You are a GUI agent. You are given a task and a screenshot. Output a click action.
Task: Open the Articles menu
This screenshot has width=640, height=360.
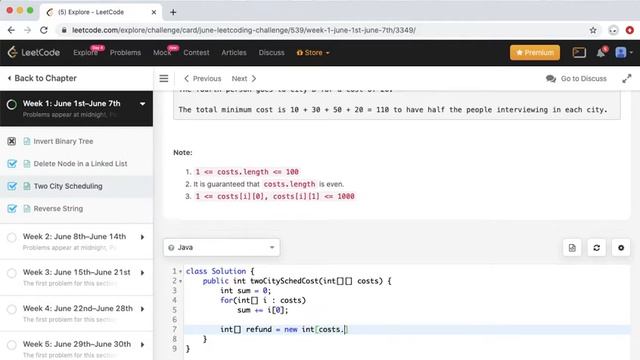[x=234, y=53]
